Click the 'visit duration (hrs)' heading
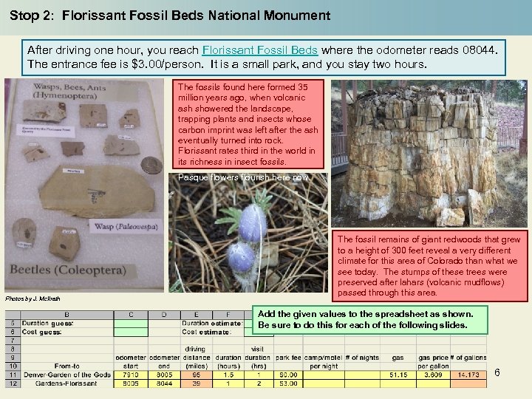 pos(258,358)
